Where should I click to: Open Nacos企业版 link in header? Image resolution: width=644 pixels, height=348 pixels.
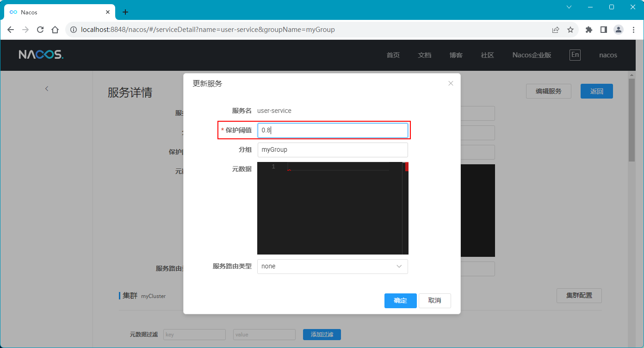532,55
